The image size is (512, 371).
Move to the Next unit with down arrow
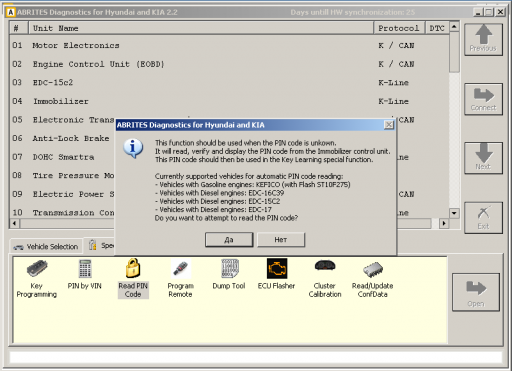483,158
